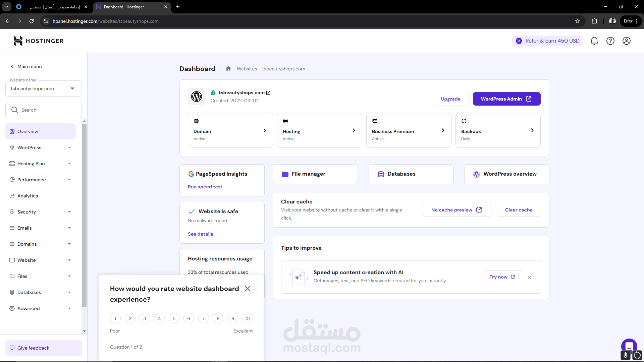Close the dashboard rating survey popup
644x362 pixels.
tap(248, 289)
